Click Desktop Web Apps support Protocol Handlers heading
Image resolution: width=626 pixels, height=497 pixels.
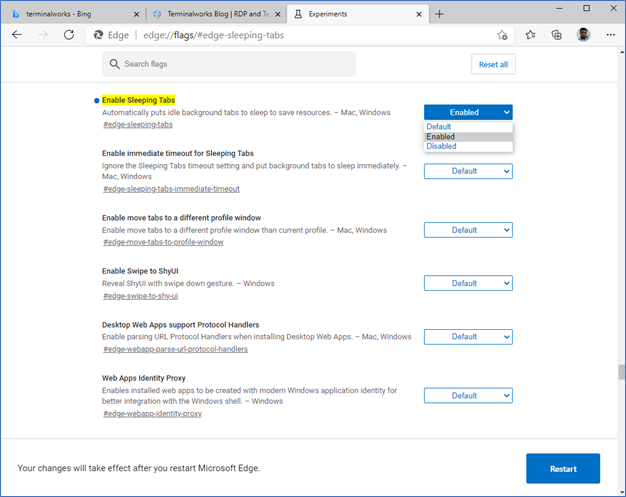point(180,325)
